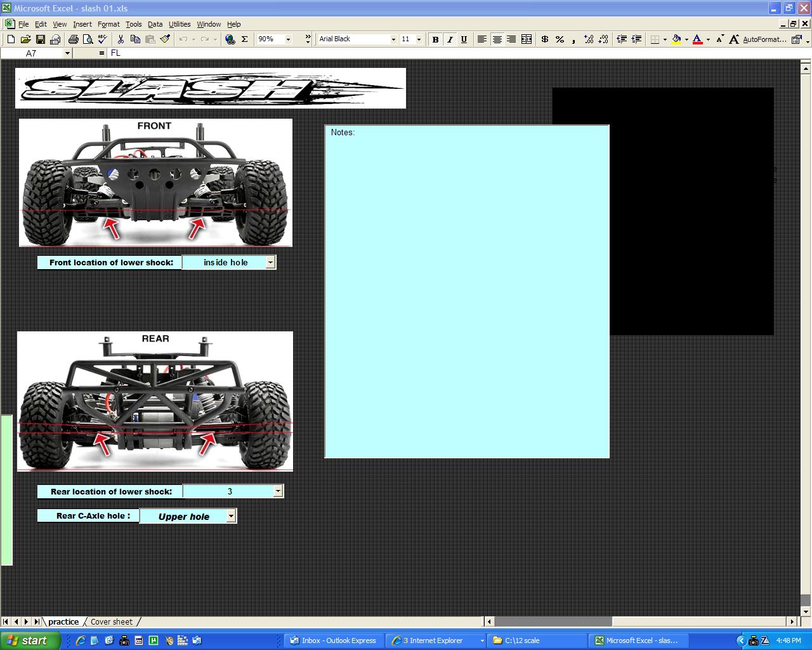Center align the cell text
This screenshot has width=812, height=650.
tap(497, 39)
